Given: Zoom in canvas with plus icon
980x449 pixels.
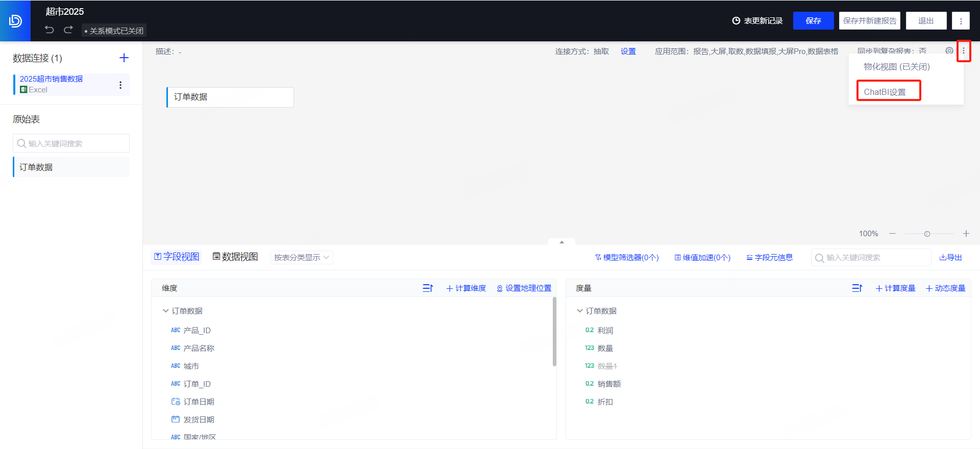Looking at the screenshot, I should pos(966,234).
